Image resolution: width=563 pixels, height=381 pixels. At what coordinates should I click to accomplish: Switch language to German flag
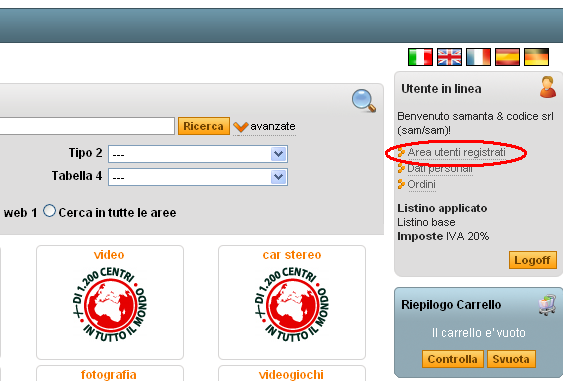click(536, 57)
